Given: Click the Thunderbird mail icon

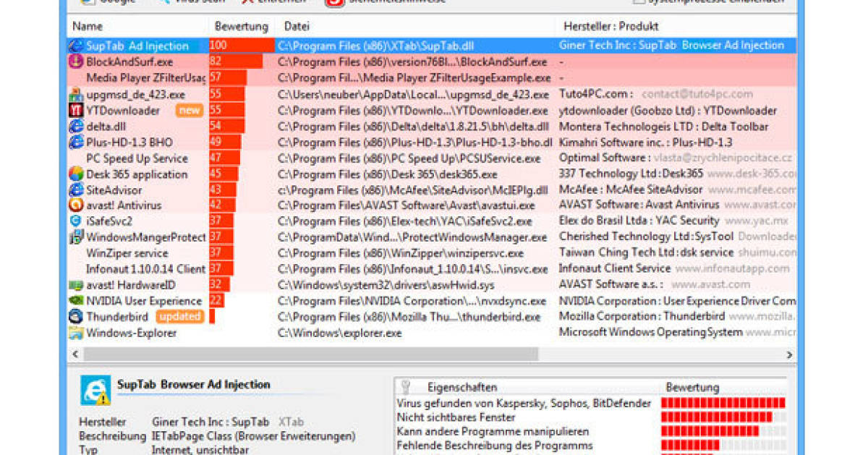Looking at the screenshot, I should [x=75, y=317].
